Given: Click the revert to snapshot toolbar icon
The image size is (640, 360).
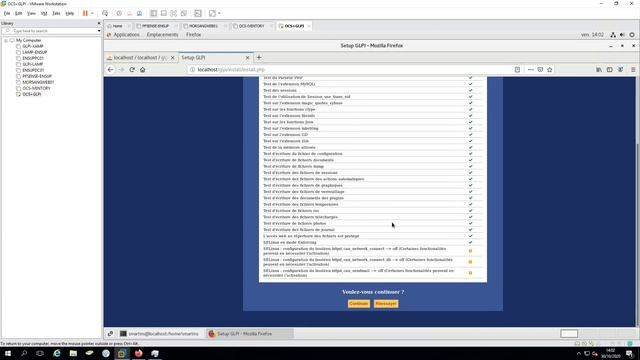Looking at the screenshot, I should point(129,13).
